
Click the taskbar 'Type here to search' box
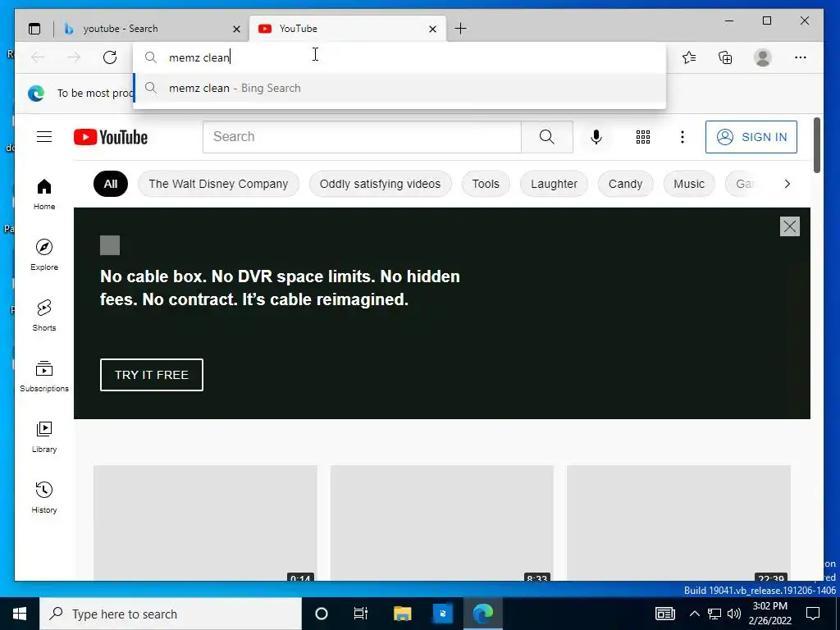click(x=171, y=614)
